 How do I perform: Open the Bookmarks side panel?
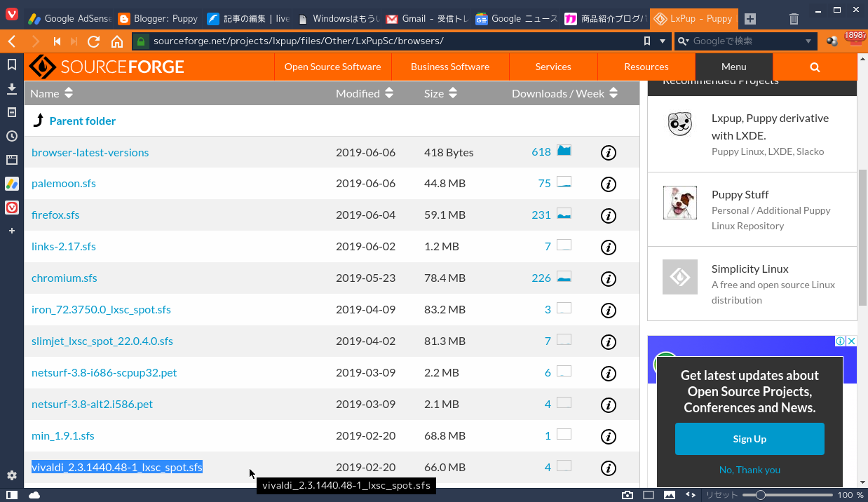click(x=12, y=65)
